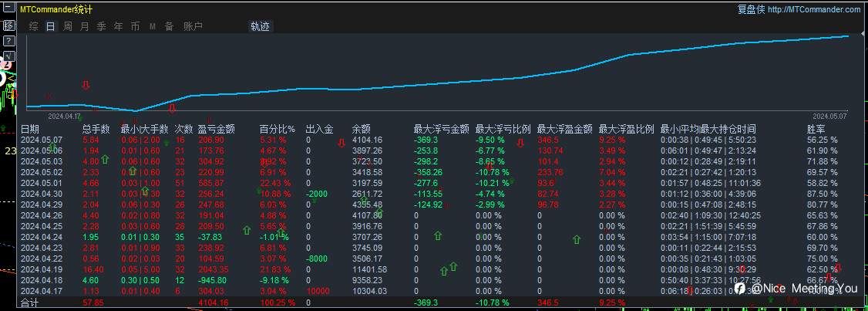Click the 80.77 % win rate

(x=822, y=205)
